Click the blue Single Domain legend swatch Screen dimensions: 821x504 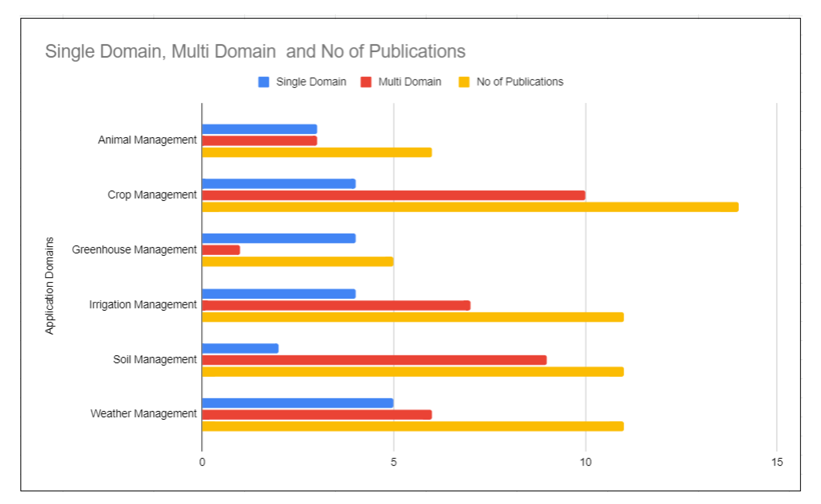click(264, 82)
